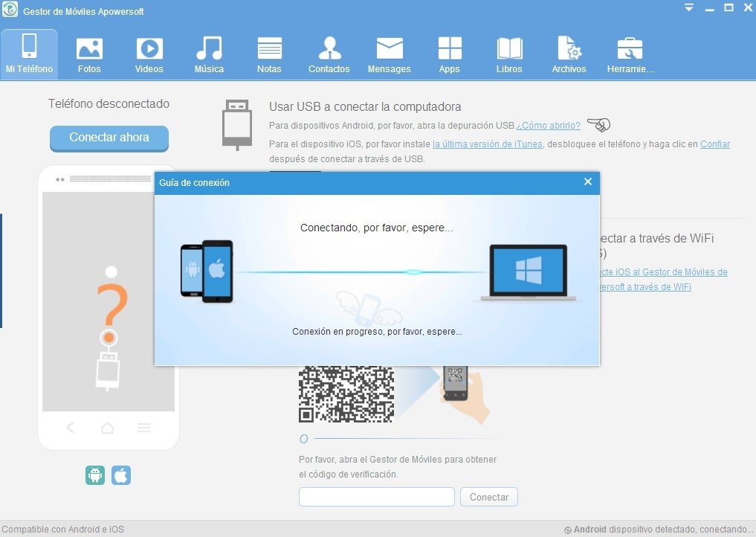756x537 pixels.
Task: Click the phone back arrow icon
Action: (71, 428)
